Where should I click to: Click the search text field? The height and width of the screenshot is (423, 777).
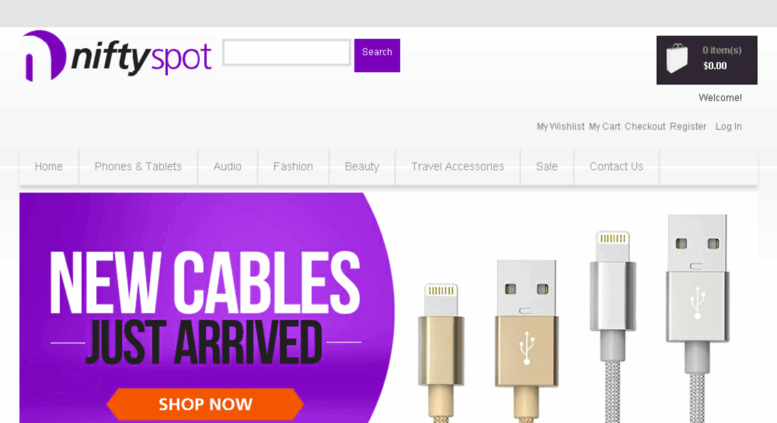(x=286, y=53)
